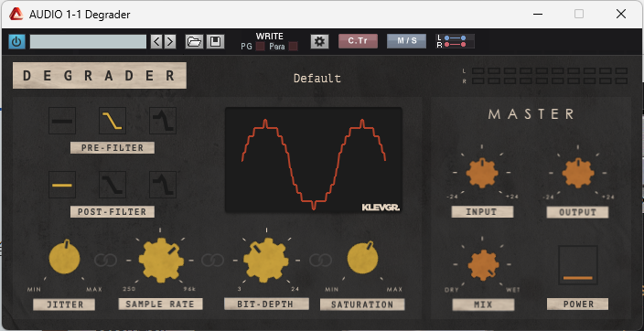Screen dimensions: 644x331
Task: Click the C.Tr button
Action: [358, 41]
